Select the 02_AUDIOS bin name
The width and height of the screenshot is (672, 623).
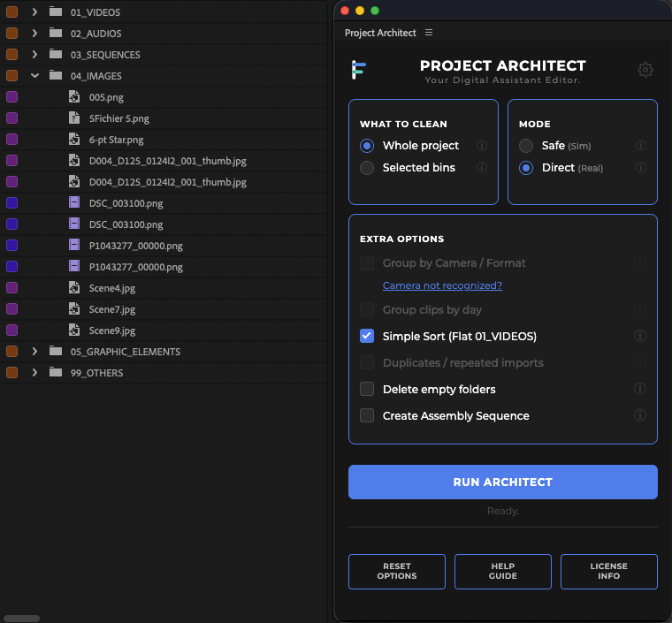pyautogui.click(x=96, y=34)
